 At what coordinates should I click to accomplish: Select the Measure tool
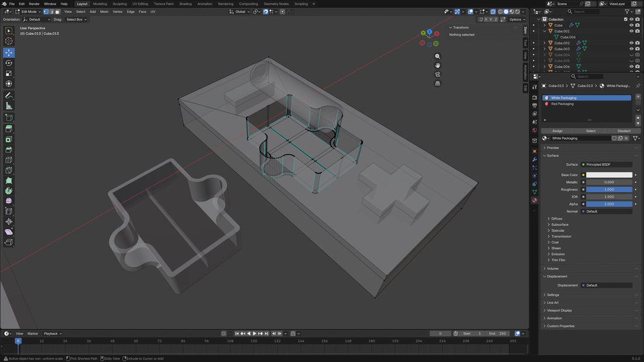coord(9,106)
